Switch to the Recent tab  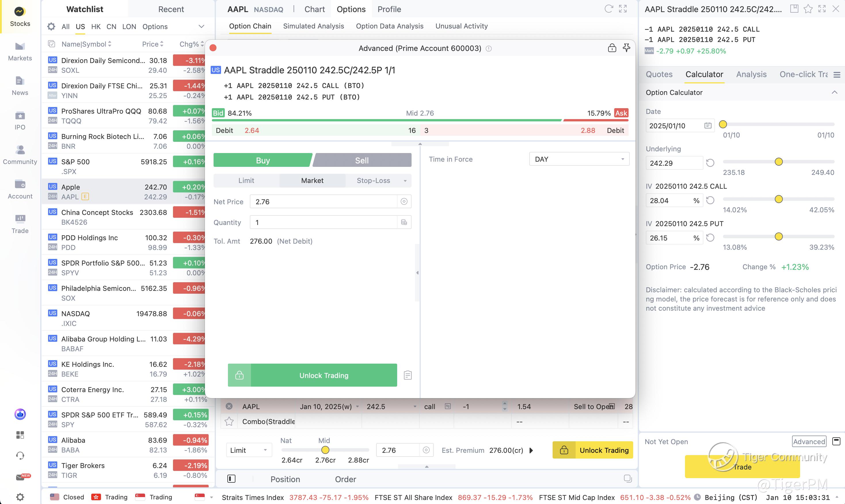point(171,9)
